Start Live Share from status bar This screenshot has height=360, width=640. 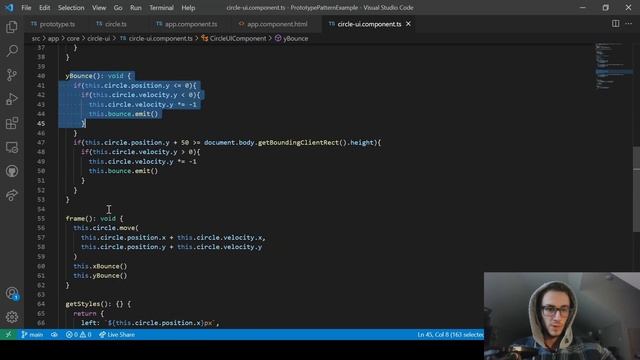click(117, 335)
